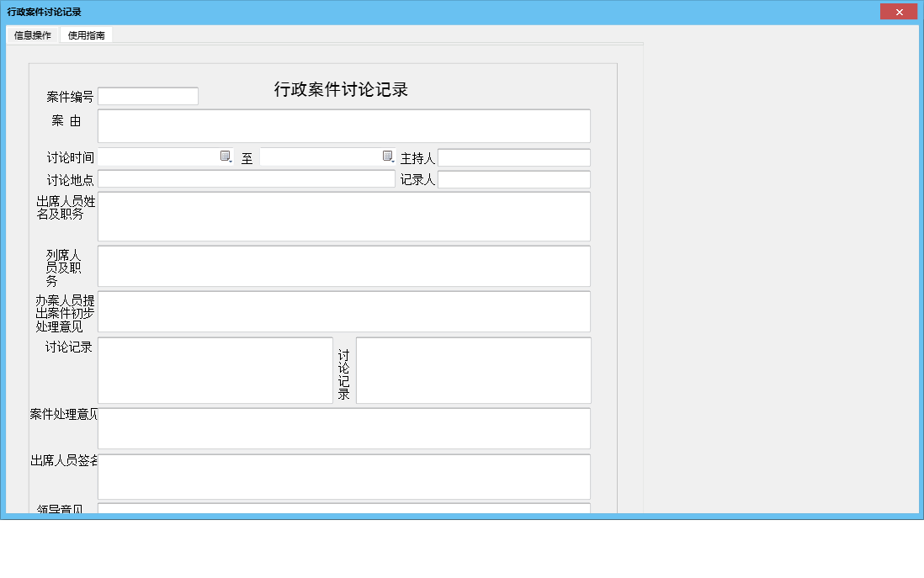Click the 案件编号 input field
This screenshot has height=578, width=924.
click(x=148, y=96)
